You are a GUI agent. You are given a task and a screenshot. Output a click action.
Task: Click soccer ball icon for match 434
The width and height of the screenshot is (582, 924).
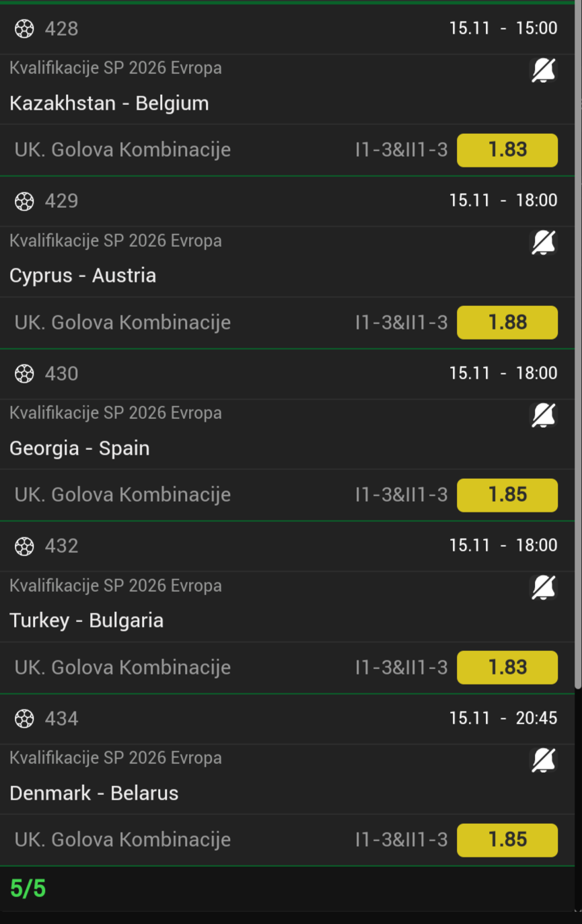pos(24,718)
